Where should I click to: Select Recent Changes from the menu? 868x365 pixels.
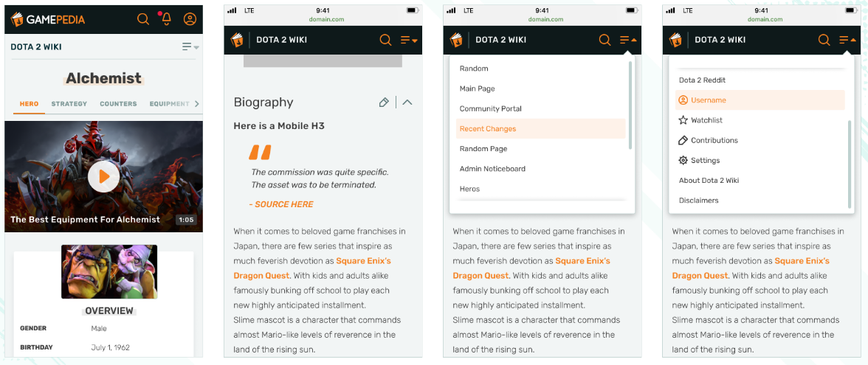(488, 129)
